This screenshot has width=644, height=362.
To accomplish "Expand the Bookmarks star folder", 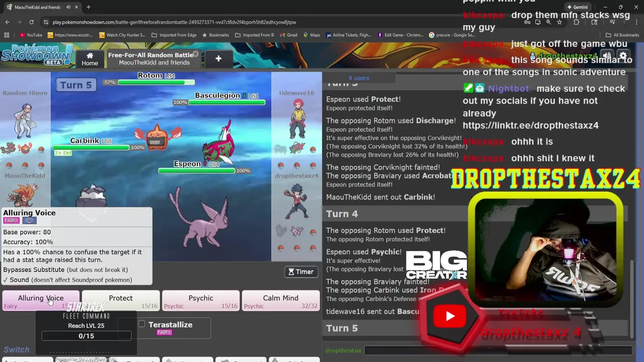I will (x=215, y=35).
